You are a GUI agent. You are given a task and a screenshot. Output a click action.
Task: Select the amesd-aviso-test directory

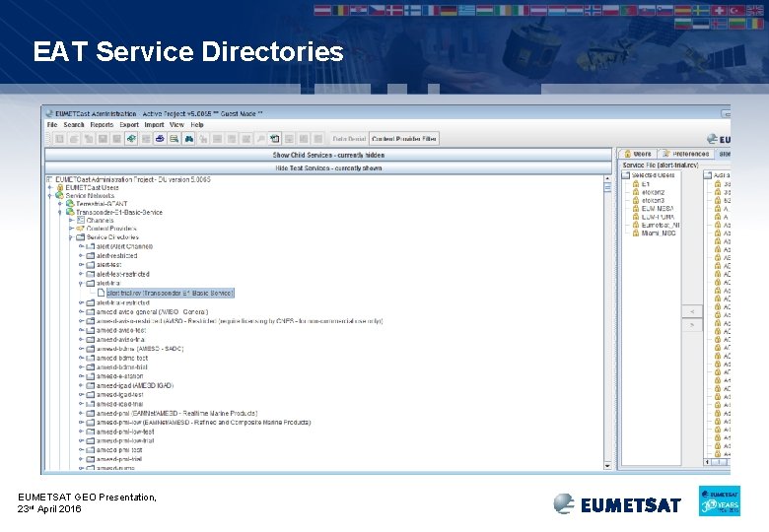(x=121, y=330)
